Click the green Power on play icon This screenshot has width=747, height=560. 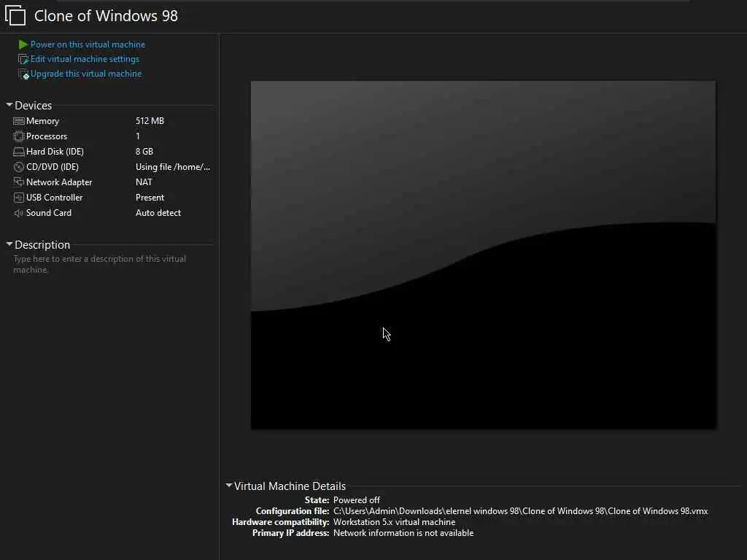(x=23, y=44)
